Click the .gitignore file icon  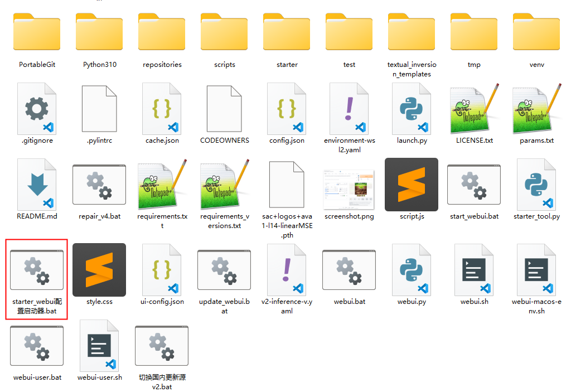(37, 108)
